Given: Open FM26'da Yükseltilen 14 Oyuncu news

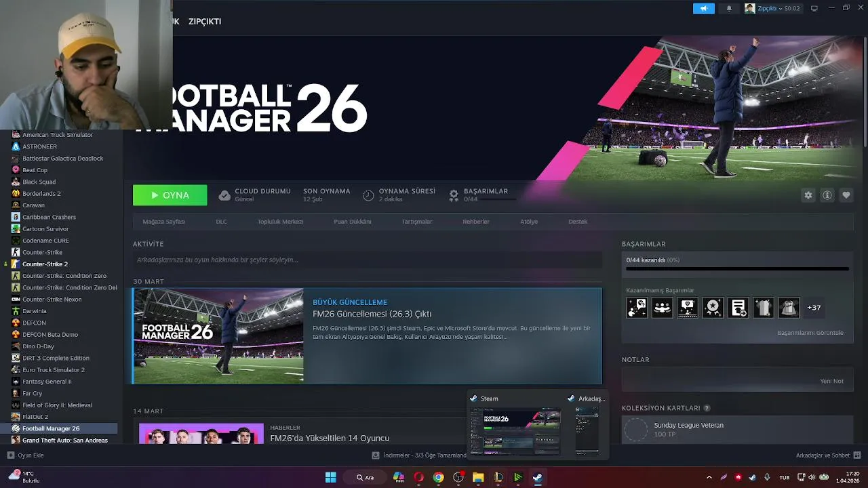Looking at the screenshot, I should [330, 438].
